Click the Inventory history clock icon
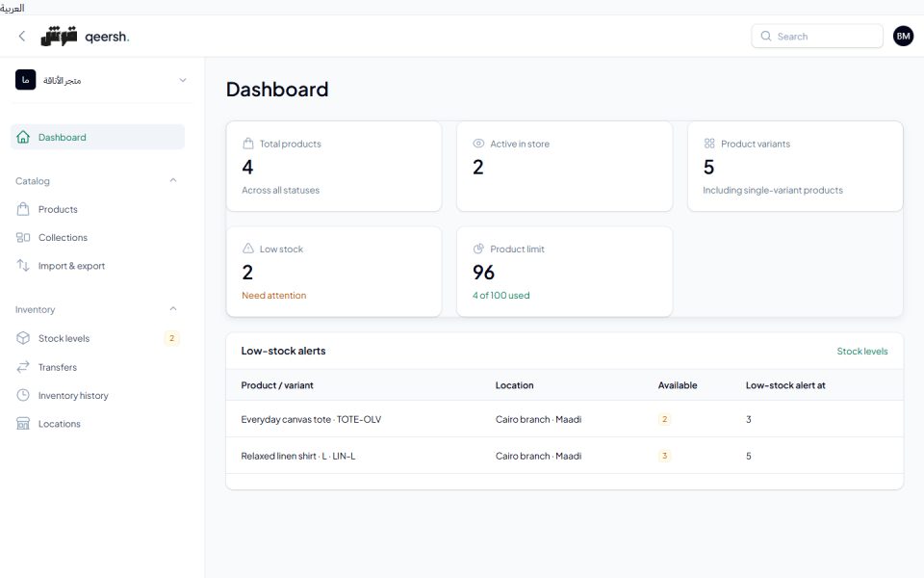The height and width of the screenshot is (578, 924). [x=23, y=395]
